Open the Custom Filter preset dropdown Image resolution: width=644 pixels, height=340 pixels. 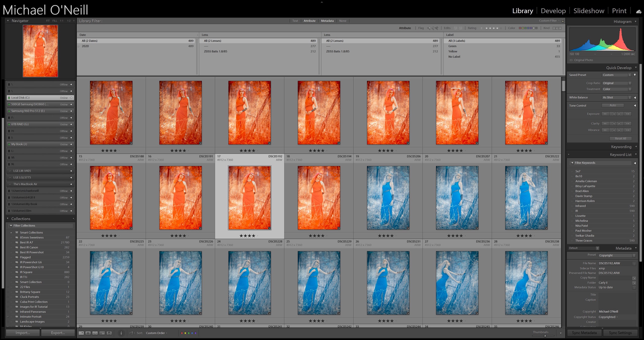click(x=549, y=21)
